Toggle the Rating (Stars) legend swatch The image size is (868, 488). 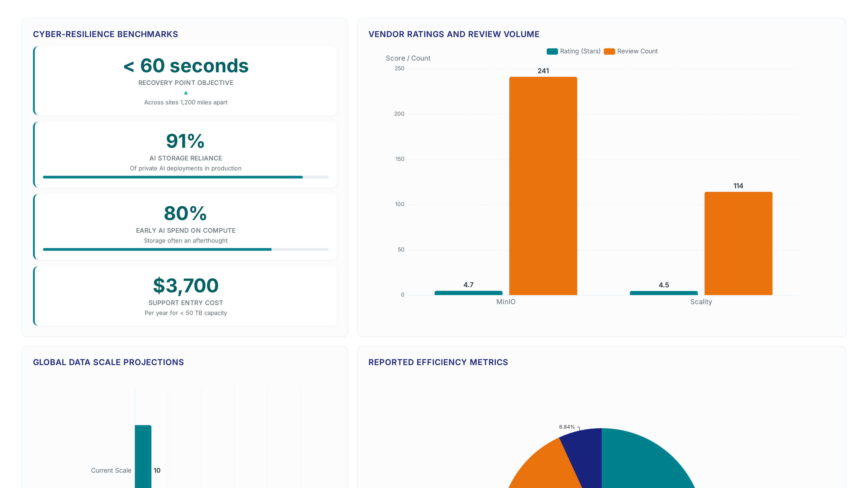pyautogui.click(x=552, y=51)
